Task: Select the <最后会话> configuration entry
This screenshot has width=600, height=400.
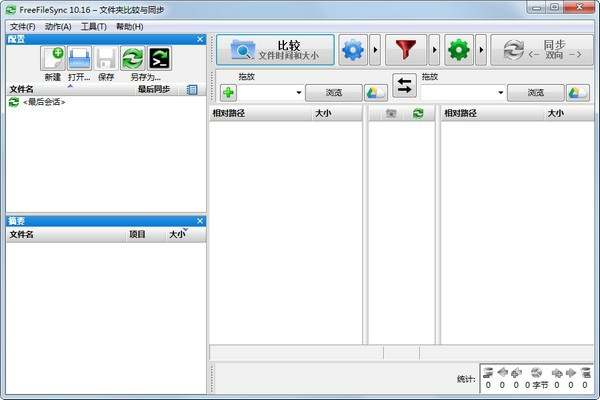Action: click(x=44, y=102)
